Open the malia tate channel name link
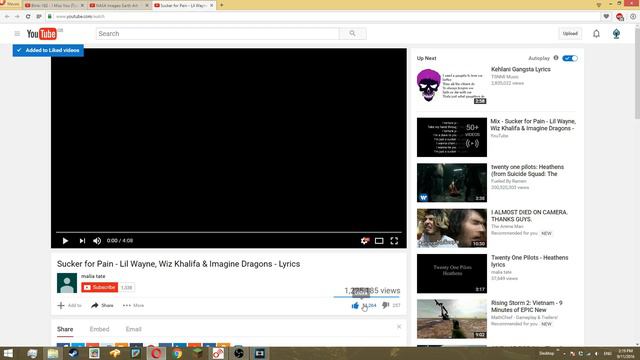 [x=93, y=276]
